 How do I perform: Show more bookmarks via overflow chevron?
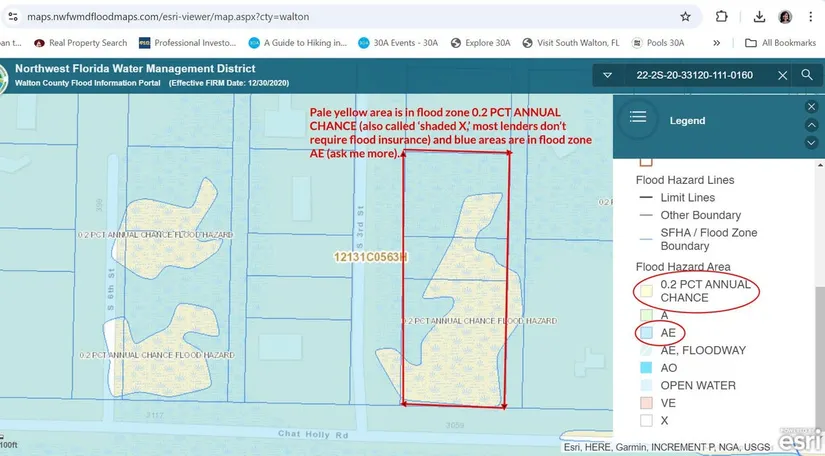[x=717, y=43]
